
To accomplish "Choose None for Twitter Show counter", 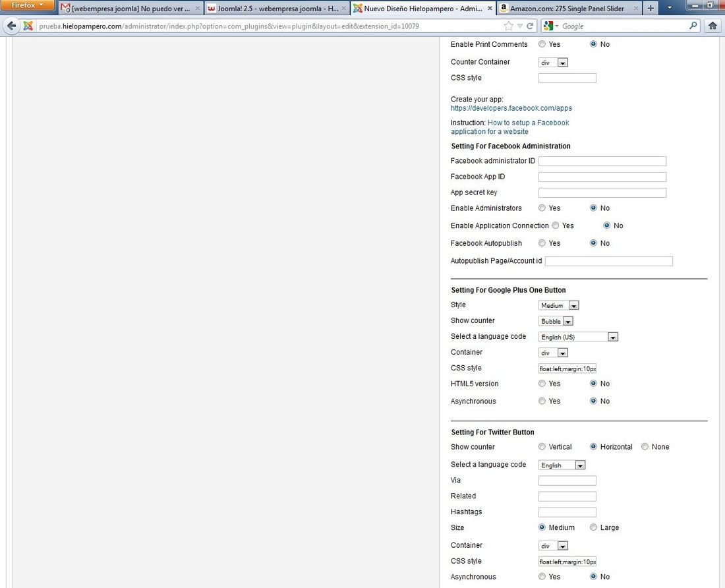I will click(x=645, y=447).
